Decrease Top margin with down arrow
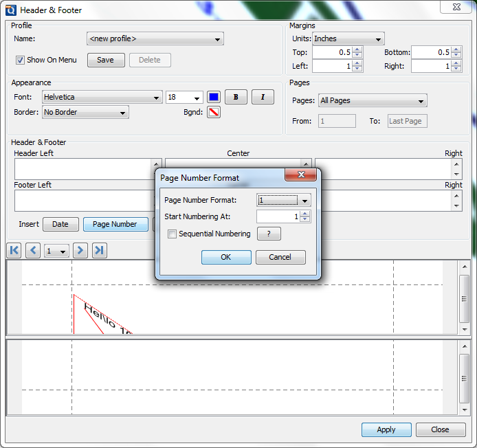This screenshot has height=448, width=477. coord(357,55)
